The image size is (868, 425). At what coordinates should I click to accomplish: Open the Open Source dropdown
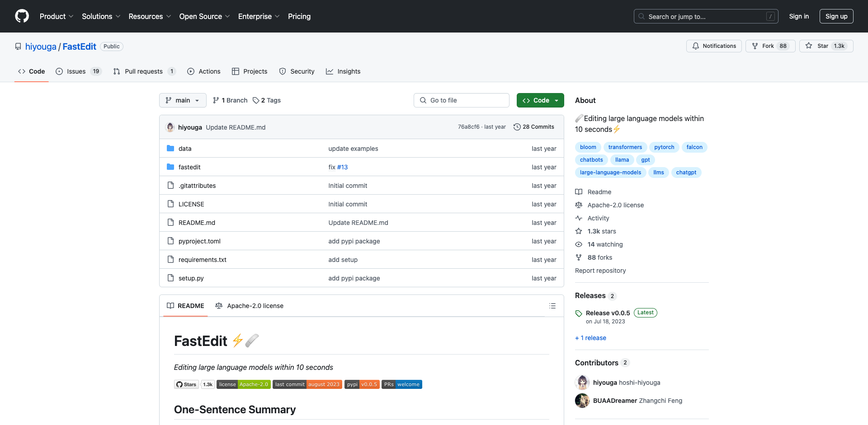pos(204,16)
